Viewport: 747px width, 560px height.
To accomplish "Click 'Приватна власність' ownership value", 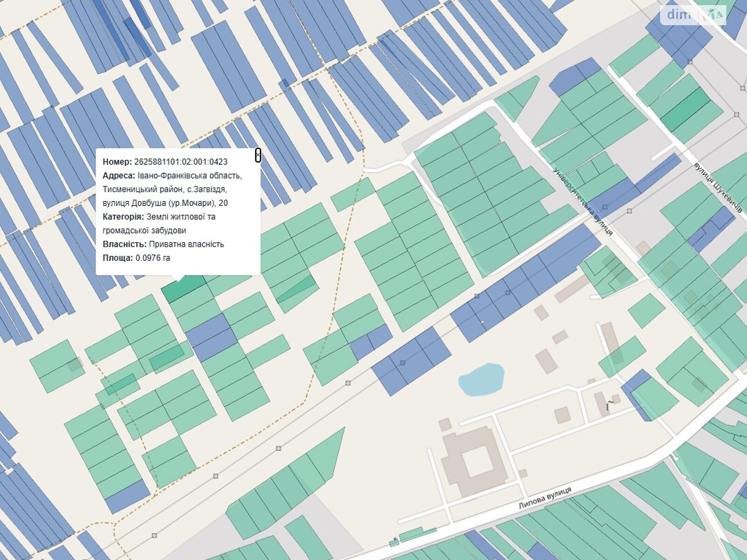I will 187,244.
